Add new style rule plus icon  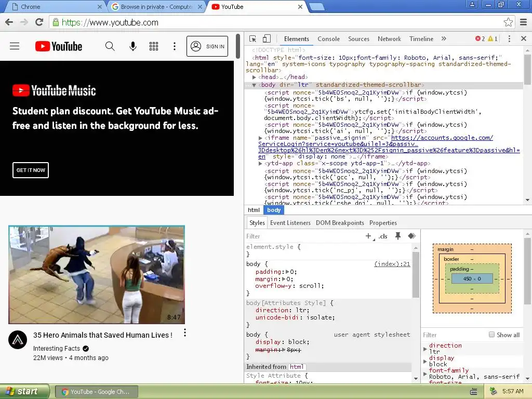tap(368, 236)
